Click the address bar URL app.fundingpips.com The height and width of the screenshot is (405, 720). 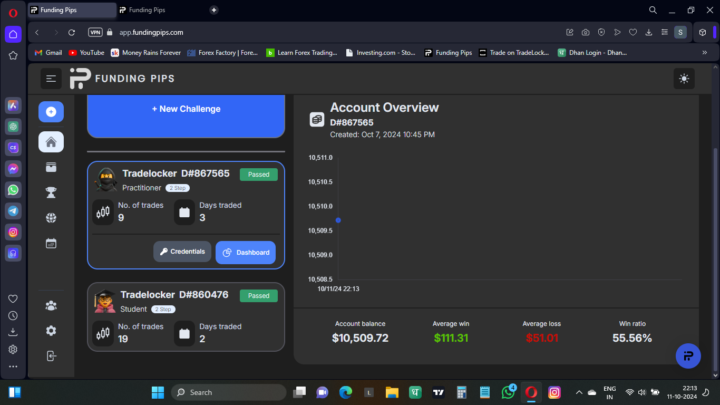[151, 33]
